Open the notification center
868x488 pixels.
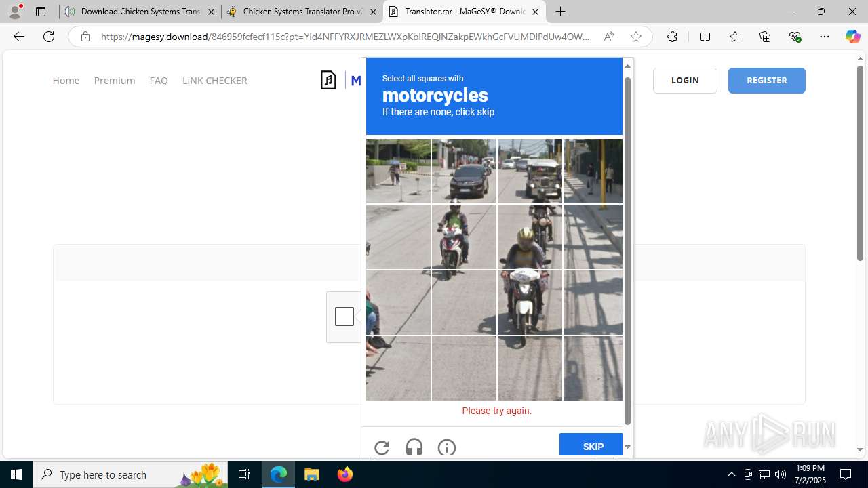[x=846, y=474]
